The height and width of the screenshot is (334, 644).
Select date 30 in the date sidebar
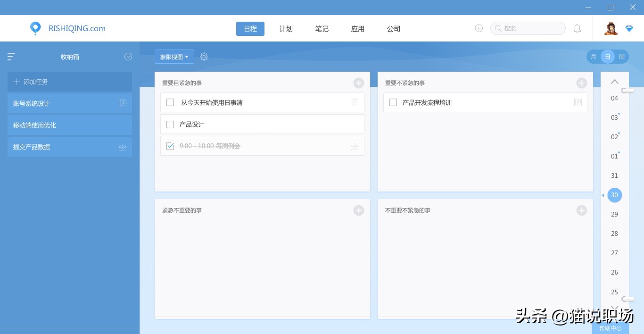point(614,195)
